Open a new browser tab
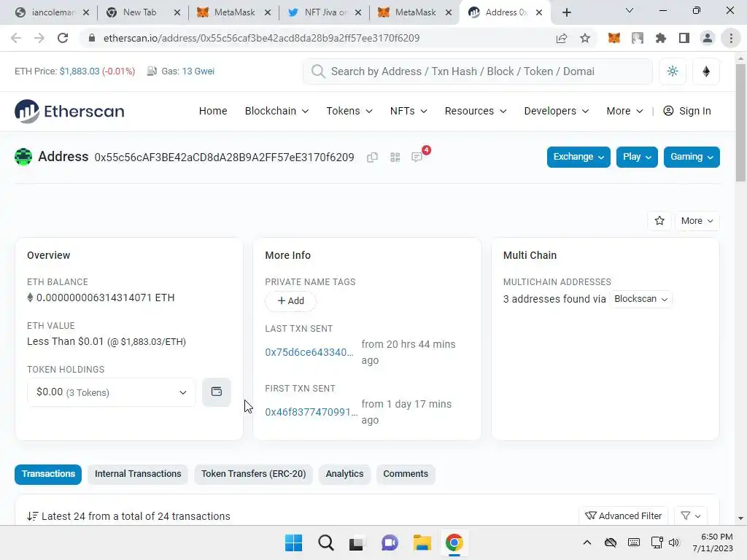The image size is (747, 560). [566, 12]
